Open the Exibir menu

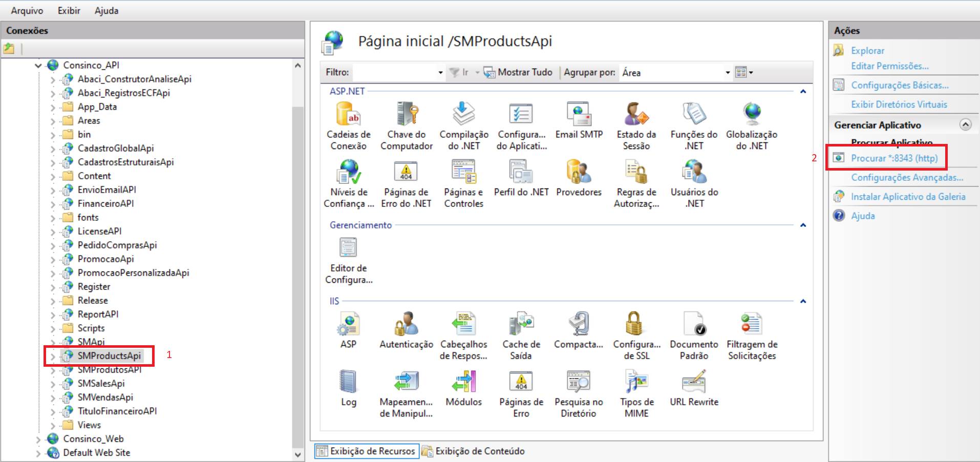(x=69, y=10)
